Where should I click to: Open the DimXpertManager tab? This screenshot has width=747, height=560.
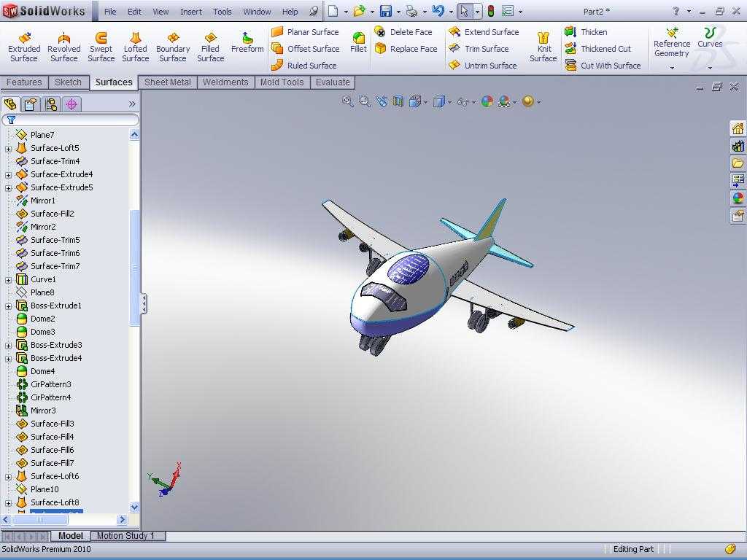pyautogui.click(x=71, y=104)
